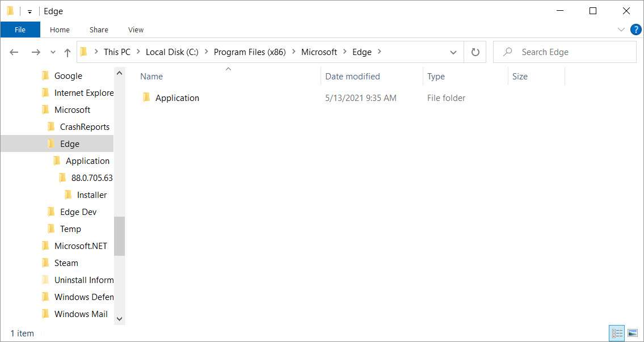Select Windows Defender in the tree
Viewport: 644px width, 342px height.
[x=84, y=297]
